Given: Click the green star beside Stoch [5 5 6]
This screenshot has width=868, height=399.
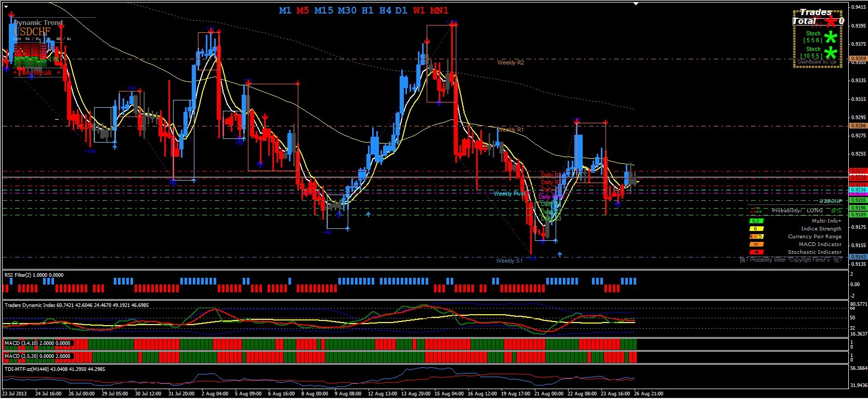Looking at the screenshot, I should [x=831, y=37].
